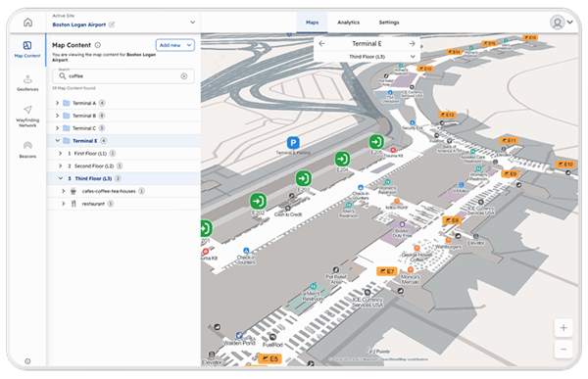Open the Geofences section

[27, 83]
